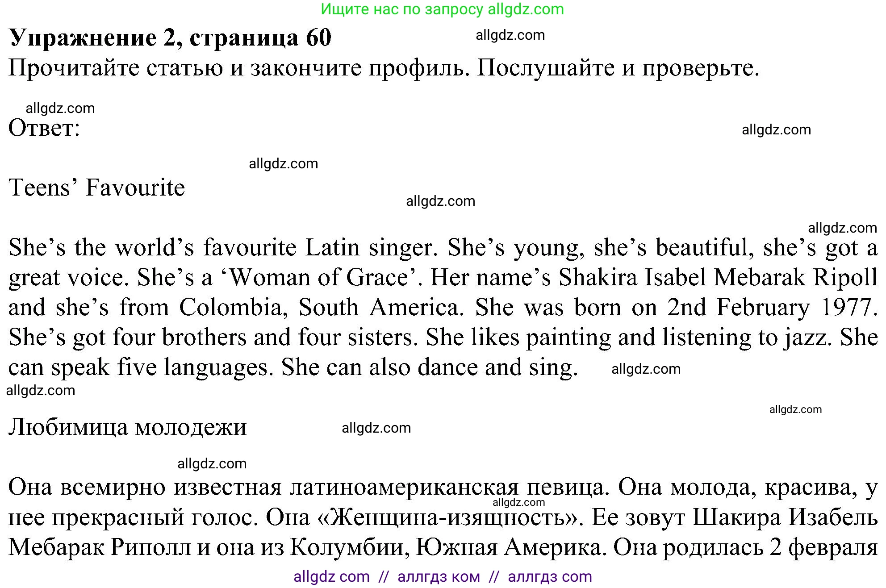The image size is (886, 588).
Task: Click allgdz.com watermark near Ответ section
Action: click(60, 108)
